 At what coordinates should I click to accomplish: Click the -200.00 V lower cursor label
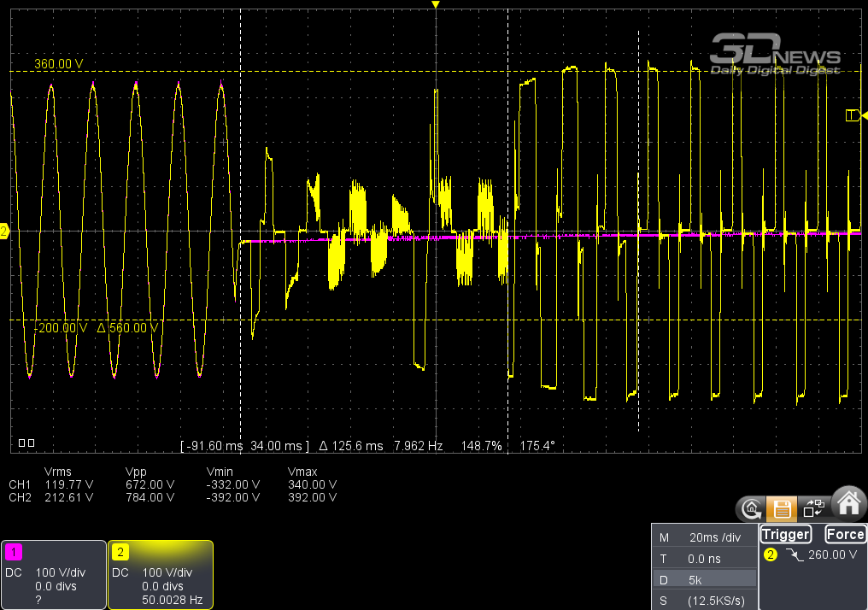point(61,328)
